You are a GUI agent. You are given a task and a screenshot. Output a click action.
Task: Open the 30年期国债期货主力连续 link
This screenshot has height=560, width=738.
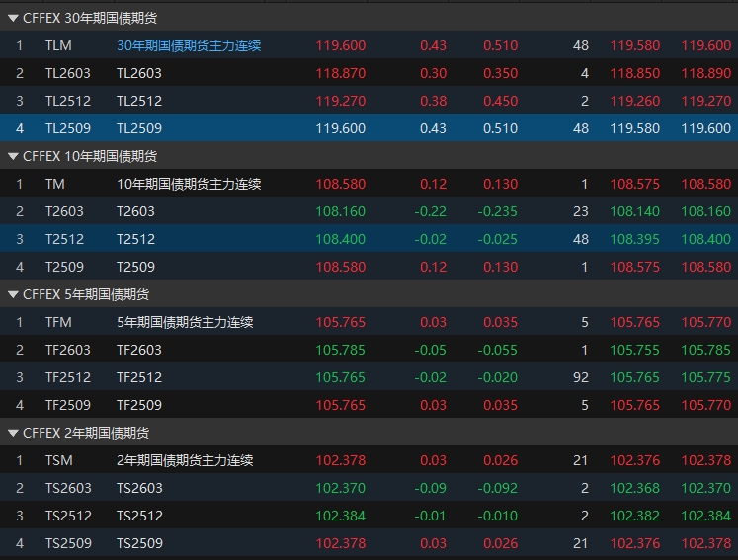click(x=189, y=45)
